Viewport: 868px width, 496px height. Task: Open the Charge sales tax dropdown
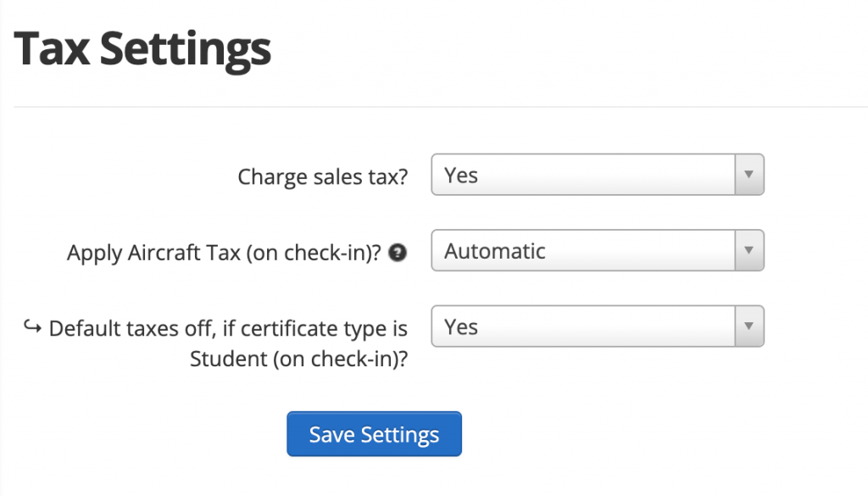tap(597, 175)
